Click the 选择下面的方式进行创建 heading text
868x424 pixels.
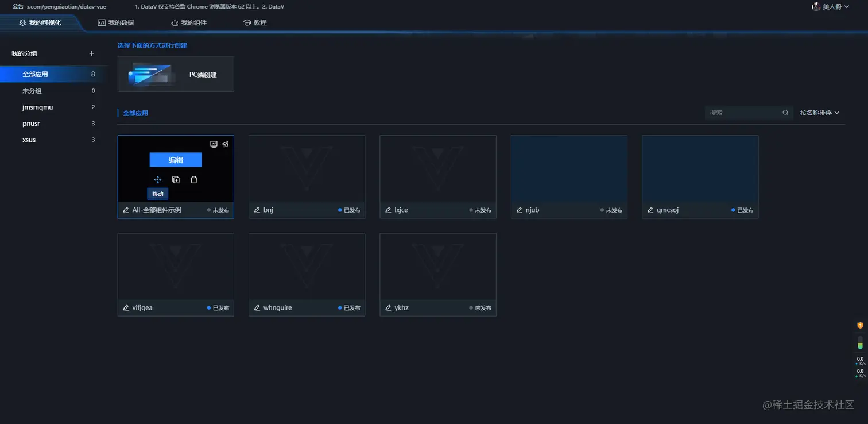pyautogui.click(x=152, y=45)
